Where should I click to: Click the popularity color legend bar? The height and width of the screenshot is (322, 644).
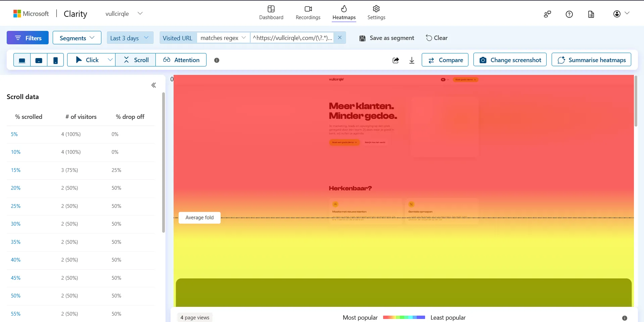point(404,317)
